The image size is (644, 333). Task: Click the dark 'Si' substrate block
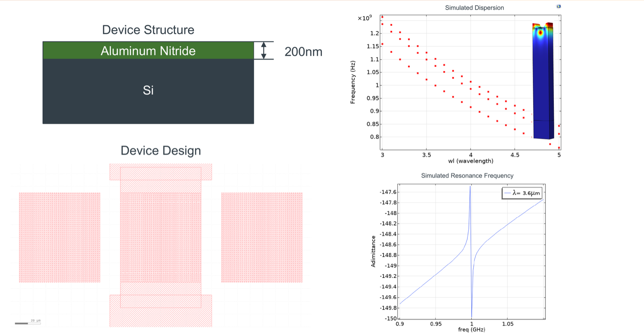[x=148, y=91]
